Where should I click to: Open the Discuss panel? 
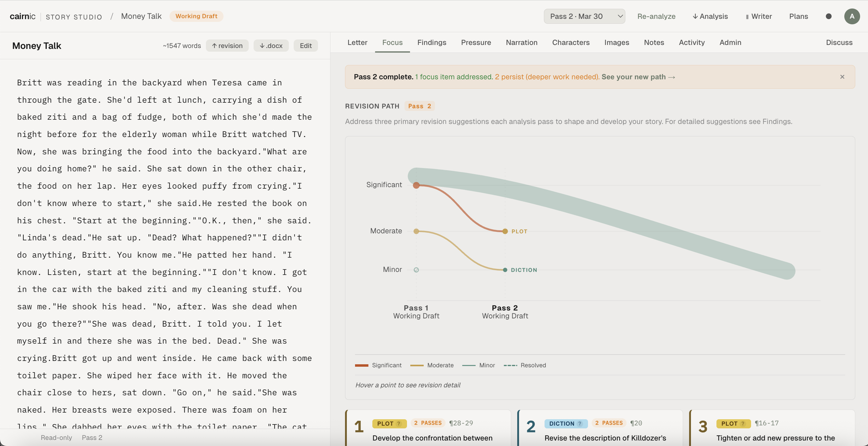(x=839, y=43)
